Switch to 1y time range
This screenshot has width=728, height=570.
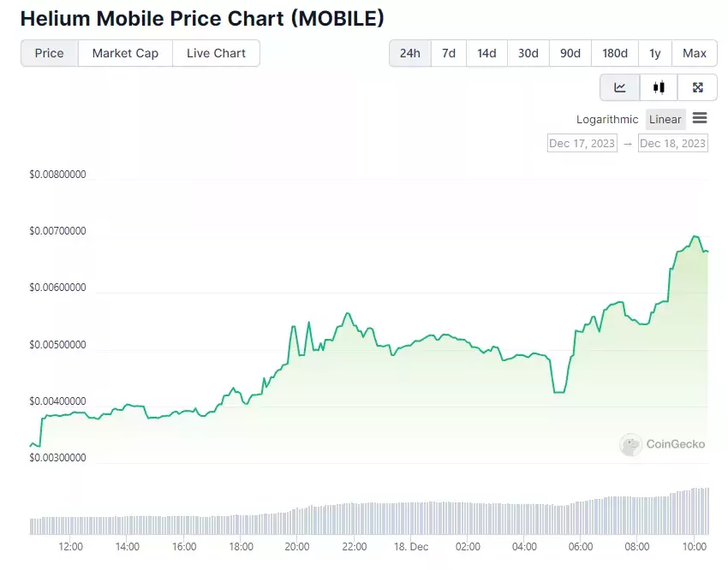[x=654, y=53]
